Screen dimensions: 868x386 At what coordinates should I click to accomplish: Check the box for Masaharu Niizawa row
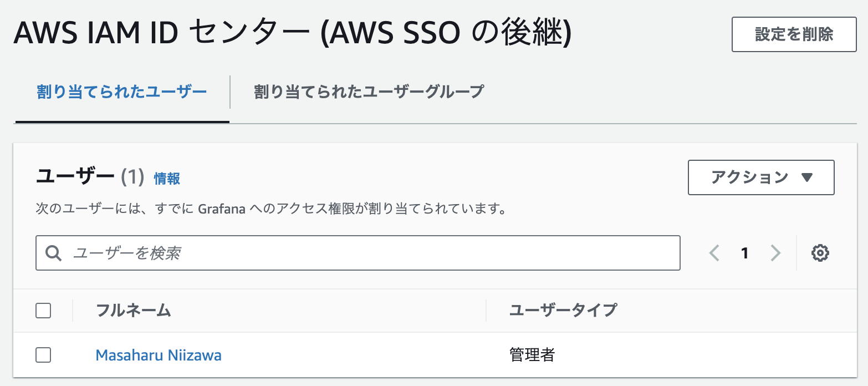pos(43,355)
